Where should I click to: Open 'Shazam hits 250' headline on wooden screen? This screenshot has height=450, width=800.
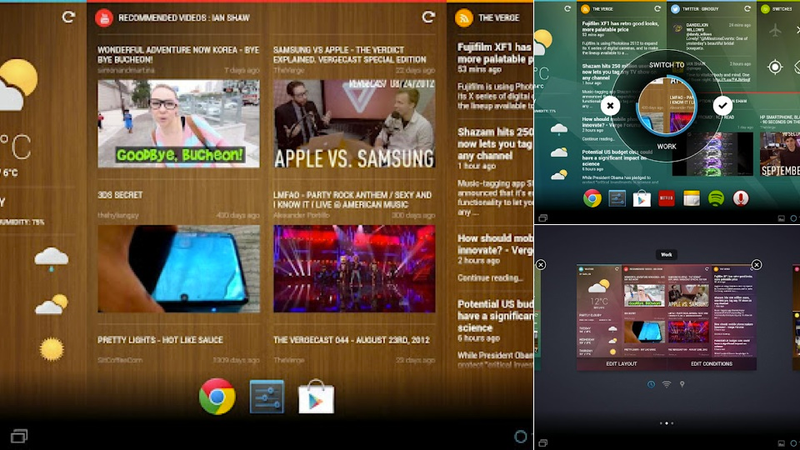[x=494, y=143]
